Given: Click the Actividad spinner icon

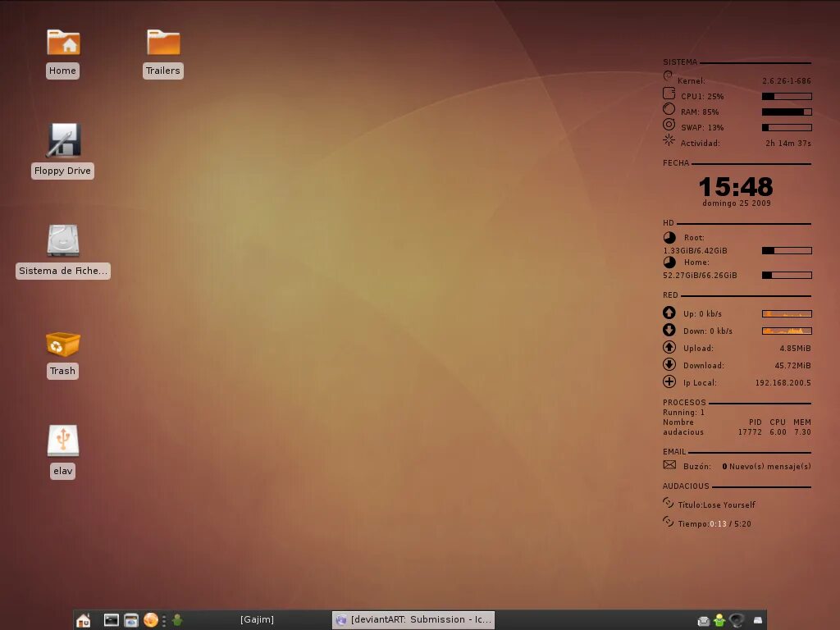Looking at the screenshot, I should point(669,140).
